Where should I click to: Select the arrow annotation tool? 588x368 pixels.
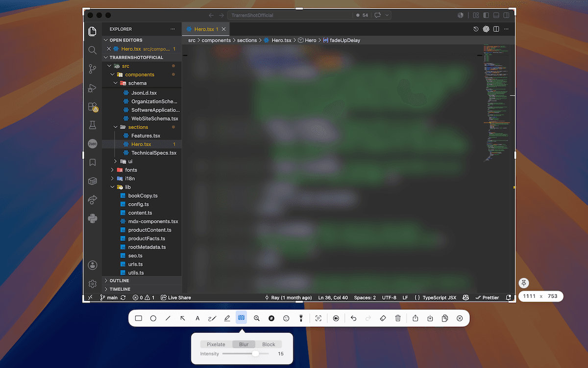[183, 318]
